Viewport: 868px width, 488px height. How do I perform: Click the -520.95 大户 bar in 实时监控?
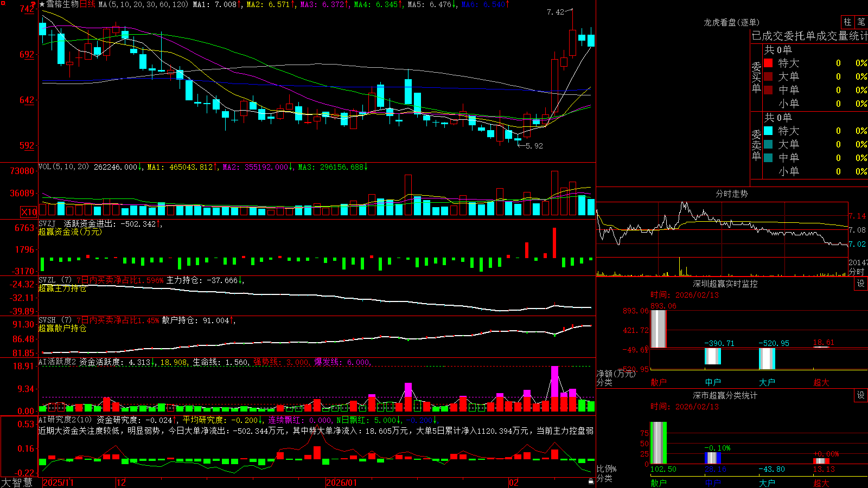point(767,358)
